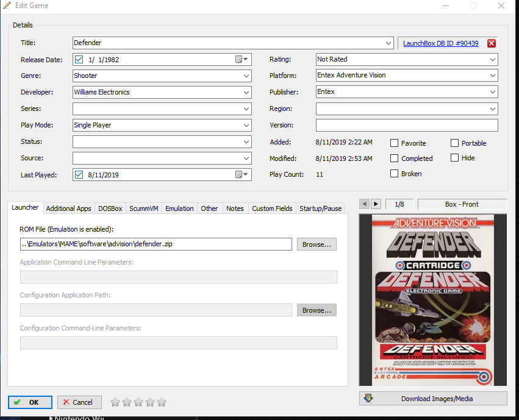Screen dimensions: 519x420
Task: Select the Defender box art image
Action: (x=433, y=300)
